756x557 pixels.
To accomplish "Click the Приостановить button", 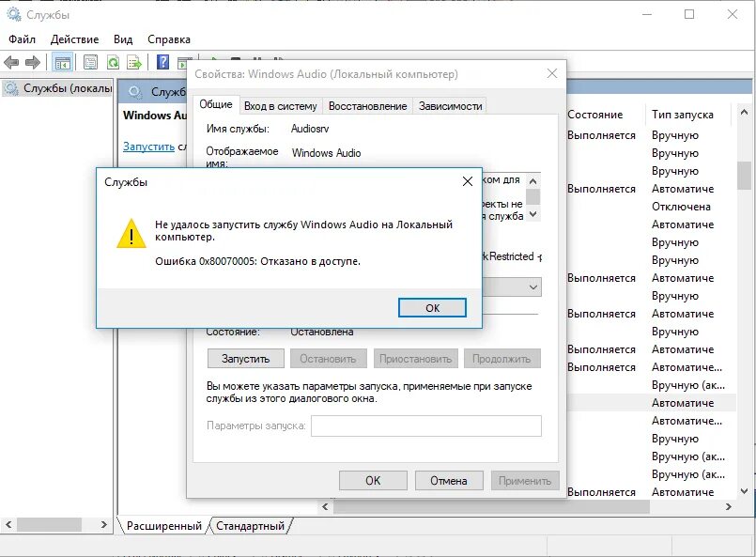I will 415,359.
